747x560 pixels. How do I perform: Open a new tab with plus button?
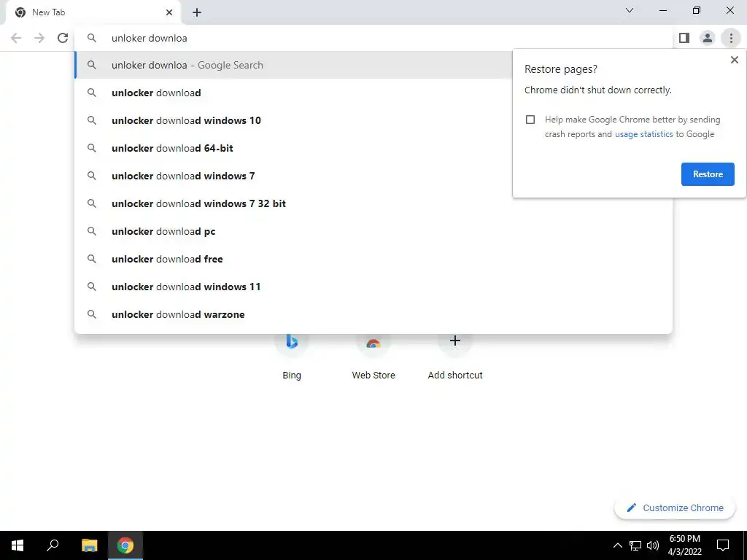(x=197, y=12)
